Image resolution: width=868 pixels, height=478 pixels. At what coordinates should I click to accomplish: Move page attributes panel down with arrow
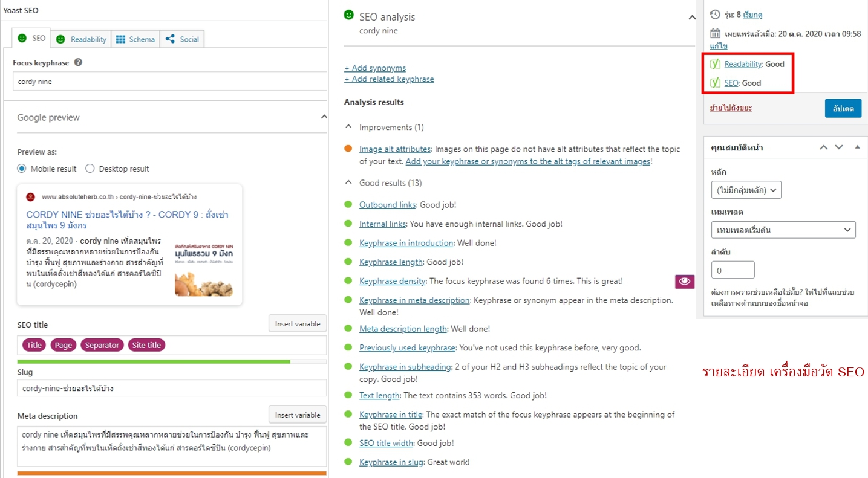pyautogui.click(x=839, y=147)
